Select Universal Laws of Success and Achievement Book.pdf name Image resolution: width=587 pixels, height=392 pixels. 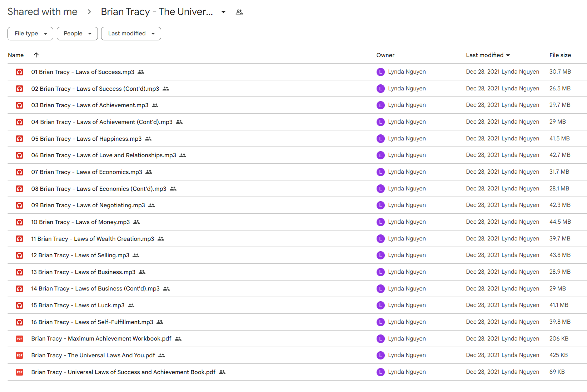click(123, 372)
